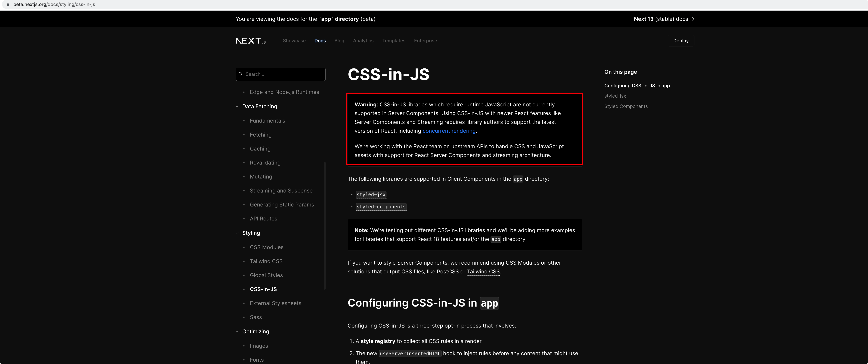The height and width of the screenshot is (364, 868).
Task: Click the search magnifier icon
Action: tap(241, 74)
